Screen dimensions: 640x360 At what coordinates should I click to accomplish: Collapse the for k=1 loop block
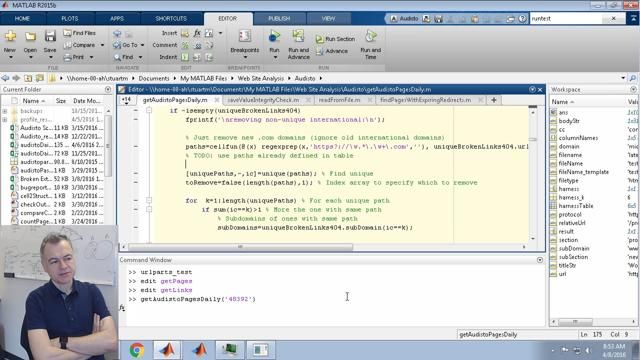pyautogui.click(x=149, y=200)
